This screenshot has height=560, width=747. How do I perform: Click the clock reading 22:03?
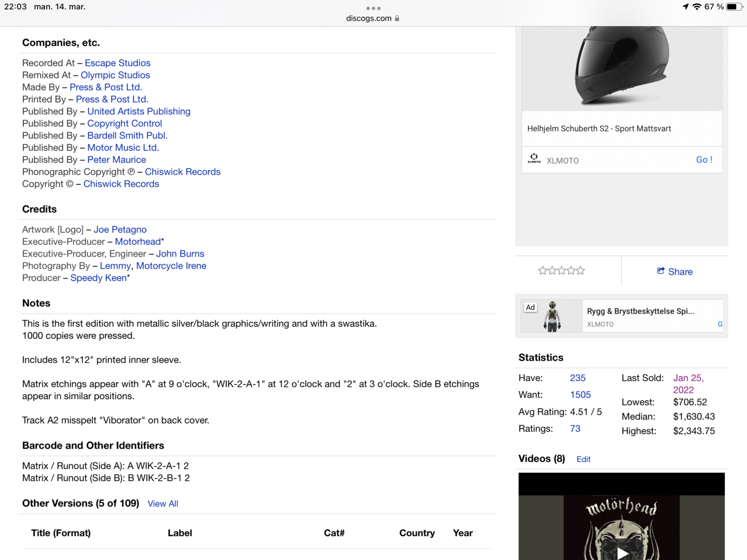[16, 7]
